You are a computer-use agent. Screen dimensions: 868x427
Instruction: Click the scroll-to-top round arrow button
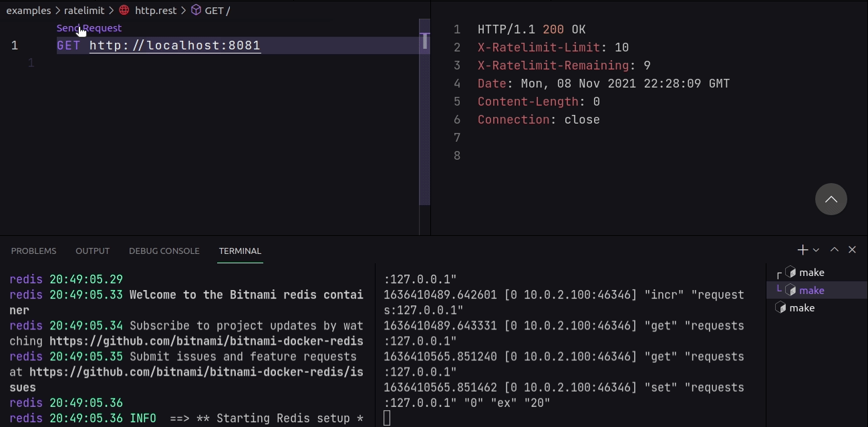point(831,199)
